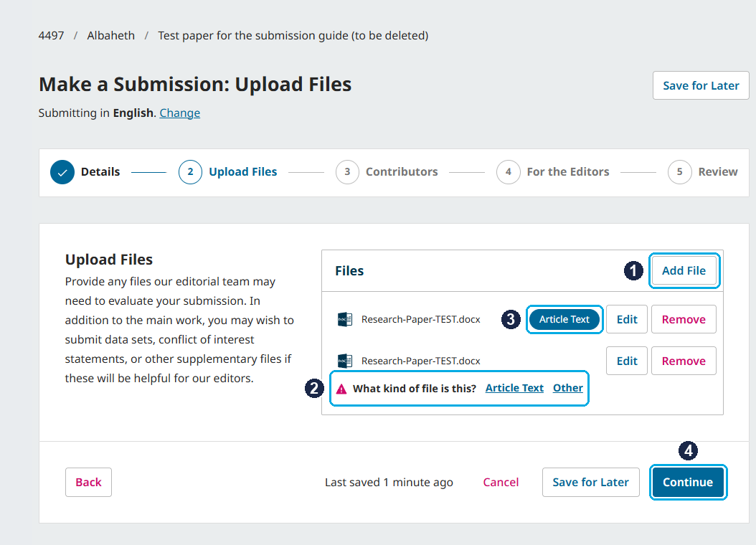Click the test paper title breadcrumb
The height and width of the screenshot is (545, 756).
(293, 36)
